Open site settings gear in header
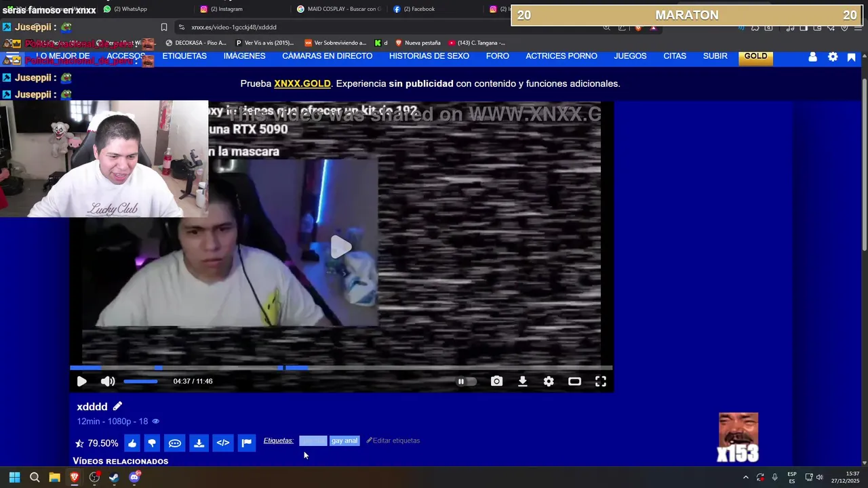 (833, 57)
